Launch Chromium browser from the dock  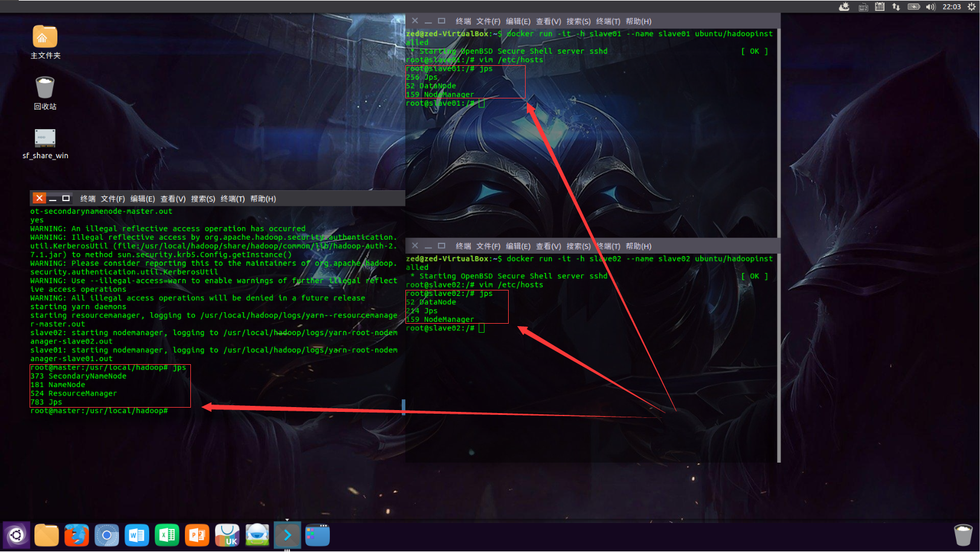[107, 535]
